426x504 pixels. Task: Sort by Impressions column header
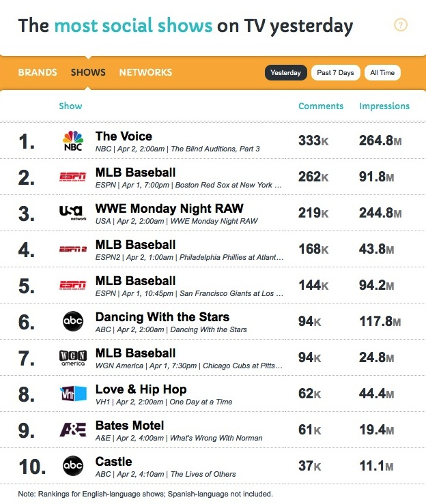tap(384, 106)
